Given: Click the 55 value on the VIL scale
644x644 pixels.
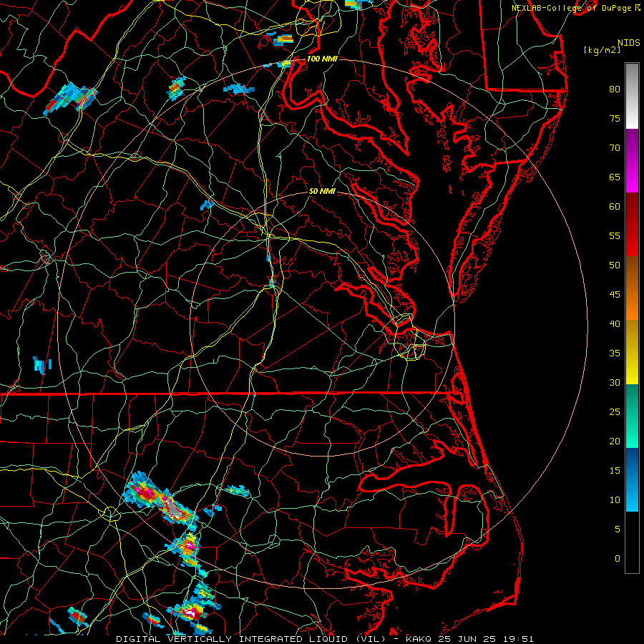Looking at the screenshot, I should 615,235.
